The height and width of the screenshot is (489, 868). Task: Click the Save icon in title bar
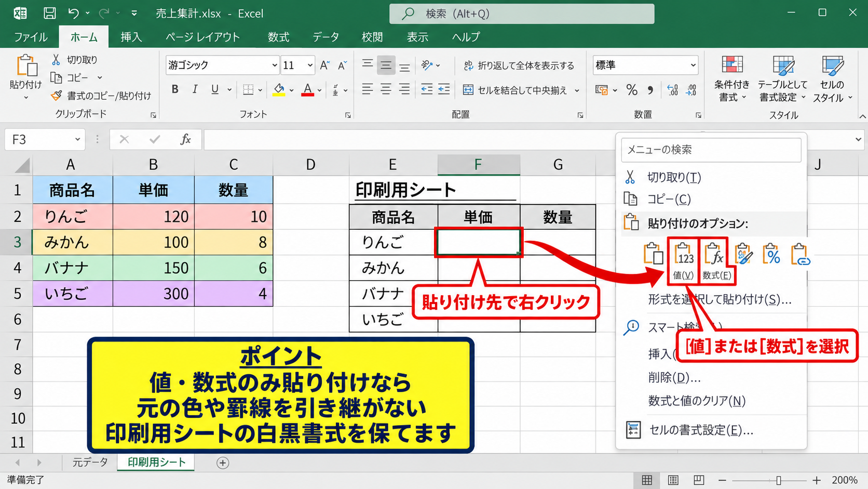tap(49, 13)
